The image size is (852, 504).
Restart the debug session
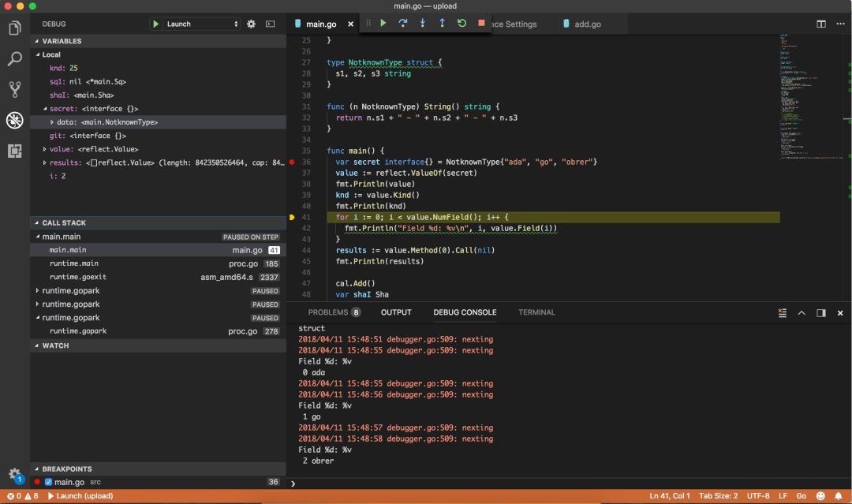pos(461,24)
